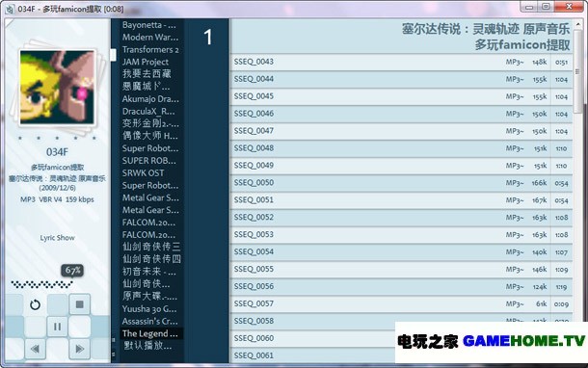Click the Zelda album cover art
This screenshot has width=588, height=368.
57,87
